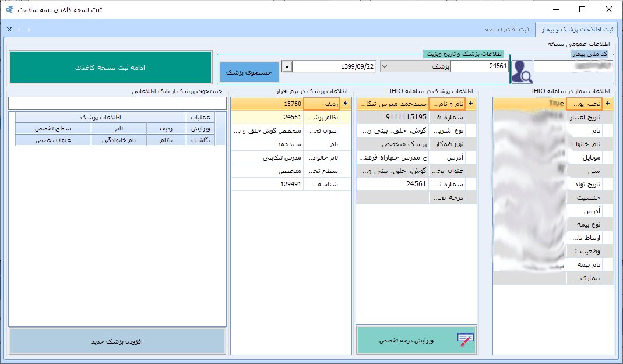This screenshot has width=623, height=364.
Task: Open the visit date dropdown arrow
Action: 287,66
